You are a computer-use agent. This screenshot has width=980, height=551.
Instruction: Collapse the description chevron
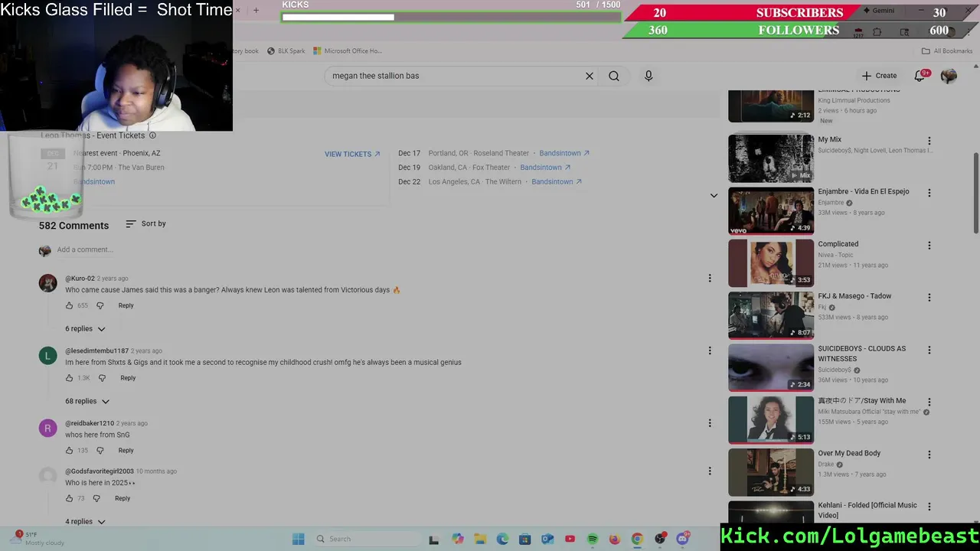[x=714, y=196]
